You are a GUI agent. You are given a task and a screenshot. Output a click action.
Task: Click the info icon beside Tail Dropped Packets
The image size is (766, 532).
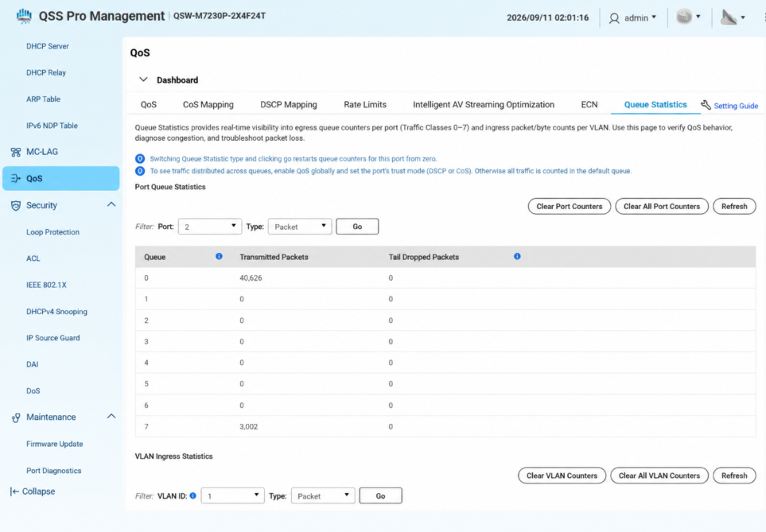[x=517, y=257]
